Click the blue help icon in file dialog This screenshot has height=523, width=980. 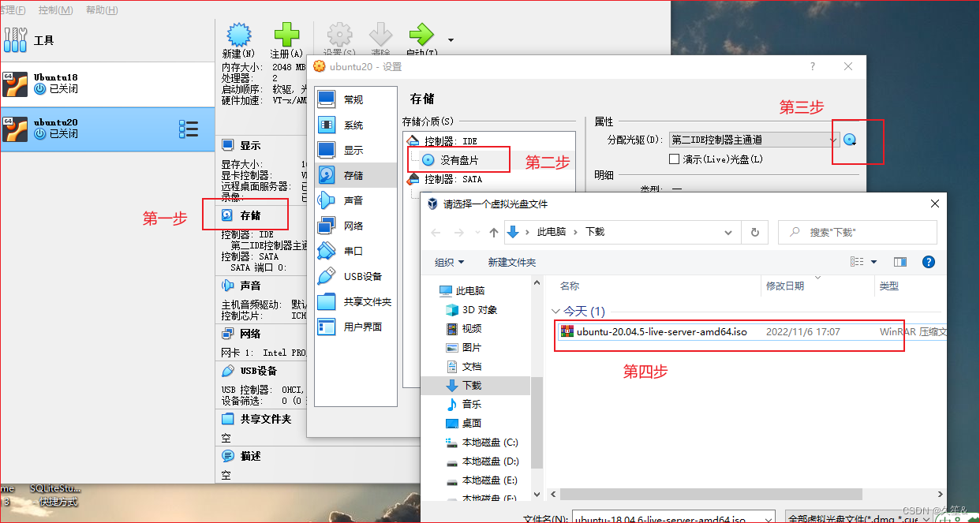click(929, 262)
